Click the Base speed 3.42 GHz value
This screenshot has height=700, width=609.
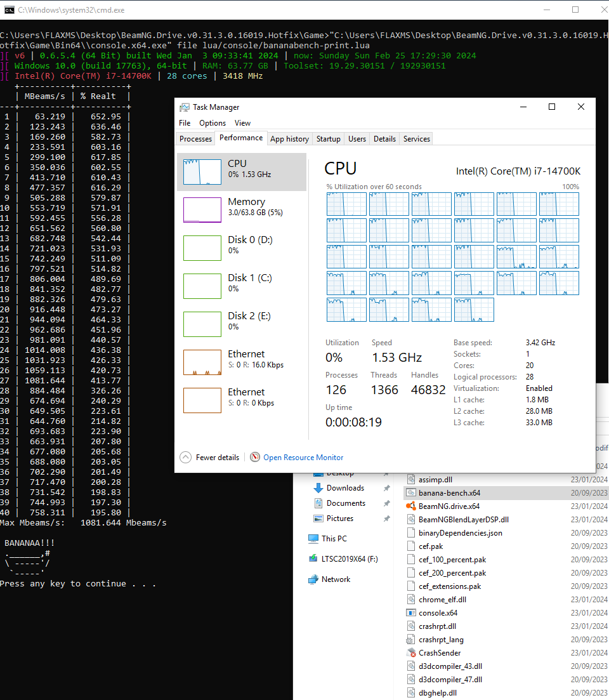click(540, 343)
